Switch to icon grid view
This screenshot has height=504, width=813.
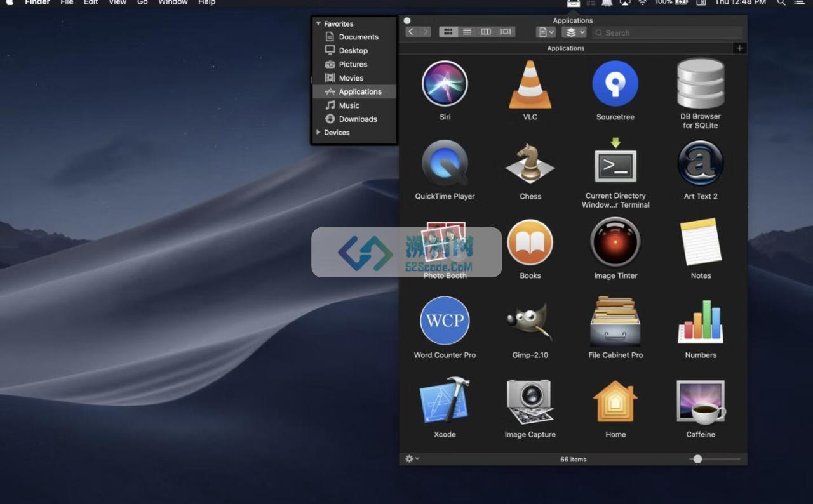click(448, 32)
